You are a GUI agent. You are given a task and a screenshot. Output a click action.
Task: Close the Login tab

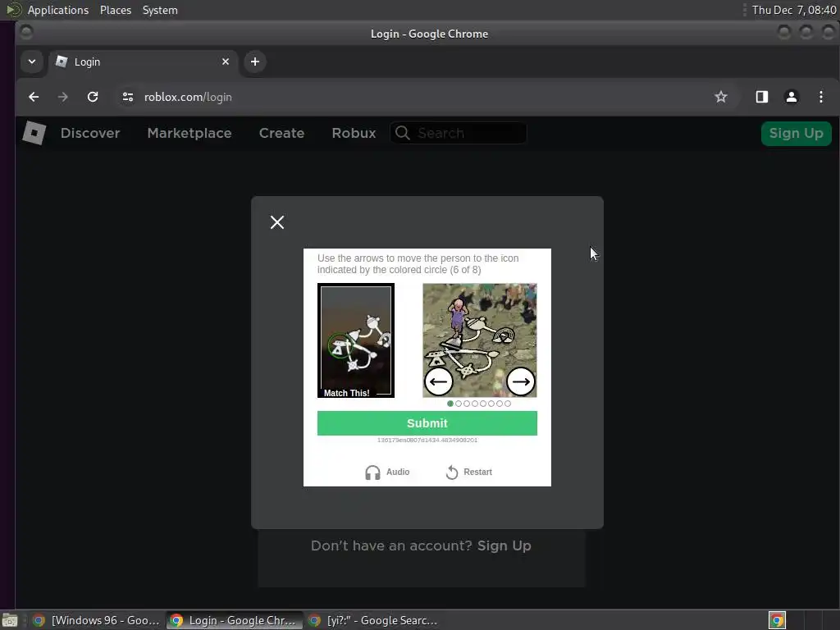coord(226,62)
